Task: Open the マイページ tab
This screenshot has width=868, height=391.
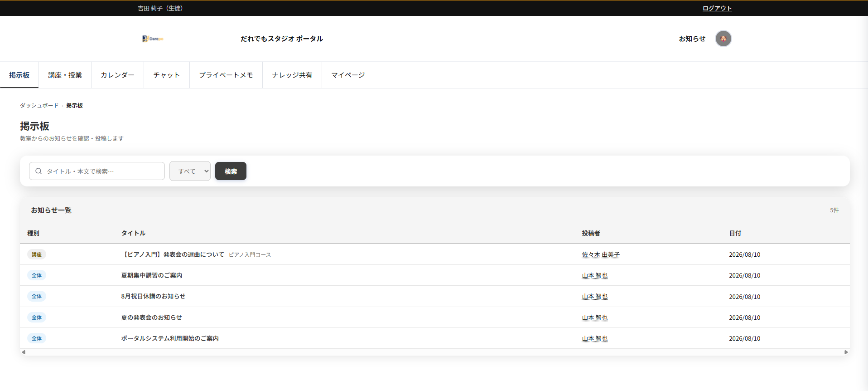Action: tap(348, 75)
